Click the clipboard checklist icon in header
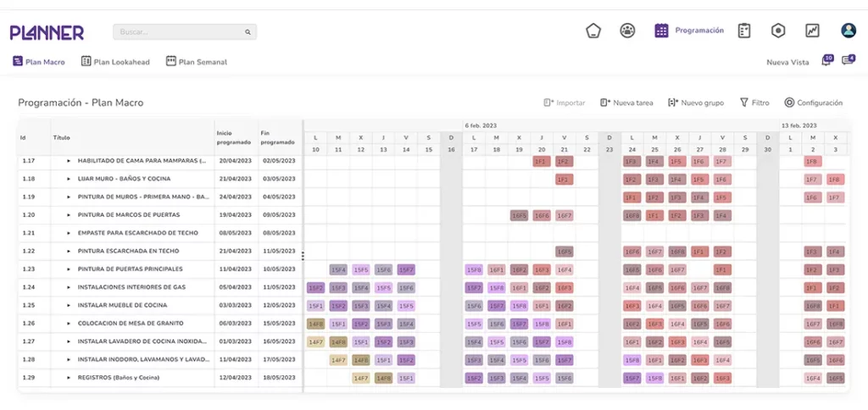This screenshot has height=410, width=868. pos(744,31)
